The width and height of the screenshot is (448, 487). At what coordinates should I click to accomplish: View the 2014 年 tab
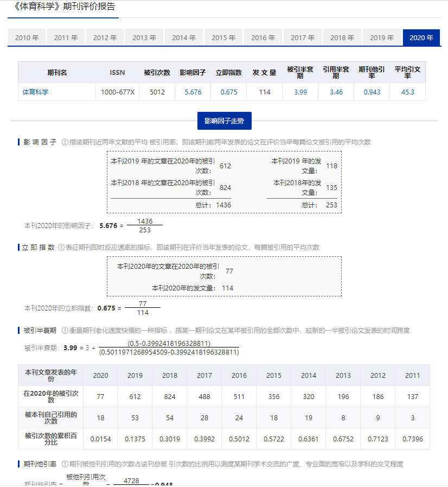click(184, 37)
